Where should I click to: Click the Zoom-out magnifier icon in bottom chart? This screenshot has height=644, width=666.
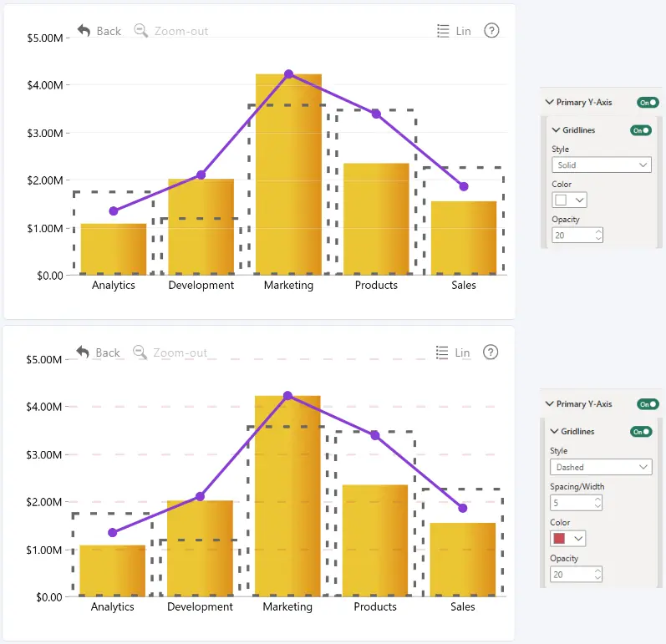point(140,352)
